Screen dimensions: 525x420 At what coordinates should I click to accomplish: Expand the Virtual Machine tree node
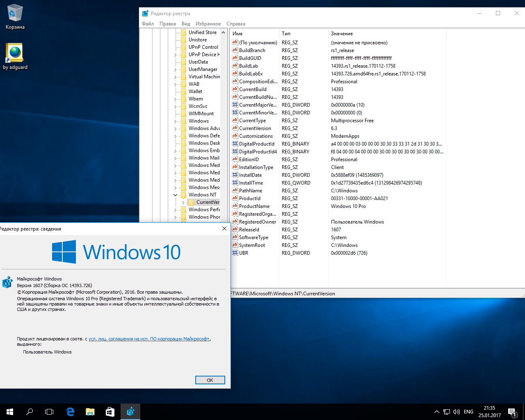coord(176,77)
